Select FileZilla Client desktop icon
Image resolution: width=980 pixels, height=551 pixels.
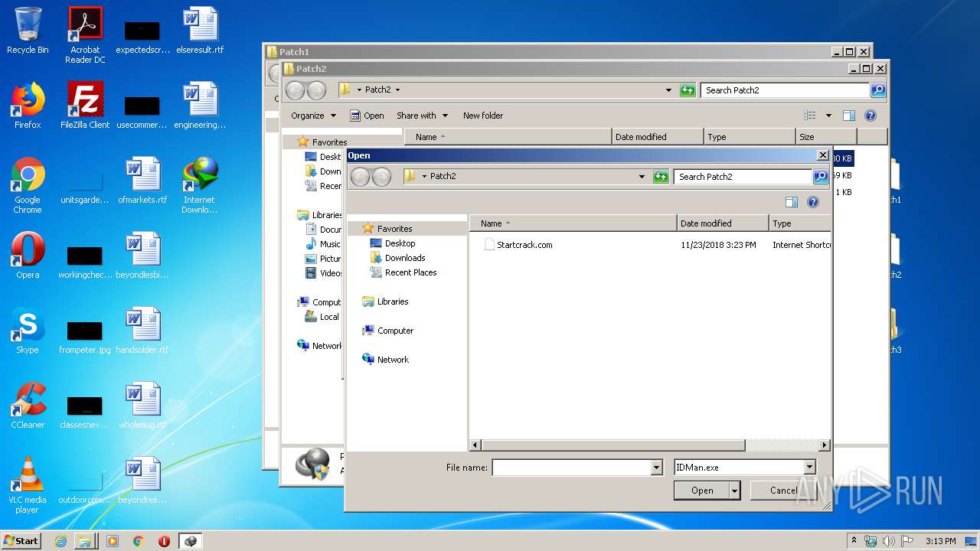(85, 106)
